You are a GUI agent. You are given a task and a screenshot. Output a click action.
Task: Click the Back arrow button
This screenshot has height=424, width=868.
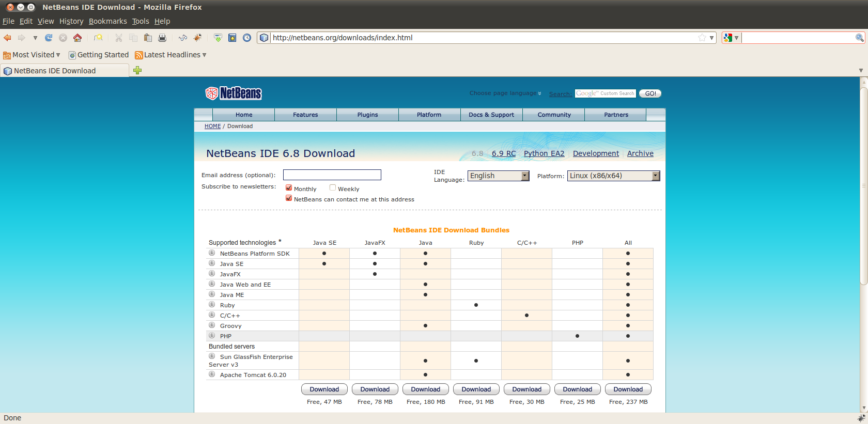[7, 38]
